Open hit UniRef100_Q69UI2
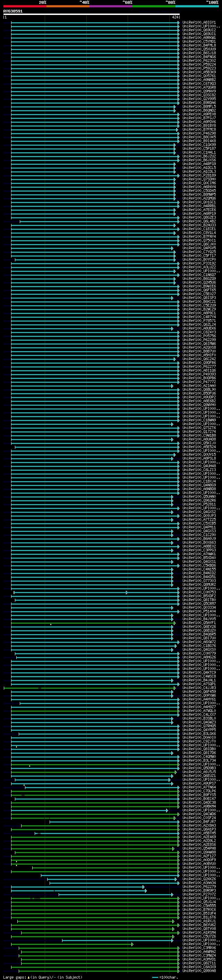Screen dimensions: 222x980 click(199, 30)
